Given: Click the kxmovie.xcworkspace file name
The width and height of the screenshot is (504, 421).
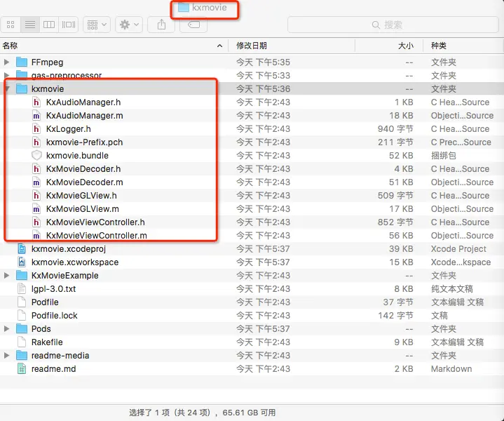Looking at the screenshot, I should pyautogui.click(x=75, y=262).
